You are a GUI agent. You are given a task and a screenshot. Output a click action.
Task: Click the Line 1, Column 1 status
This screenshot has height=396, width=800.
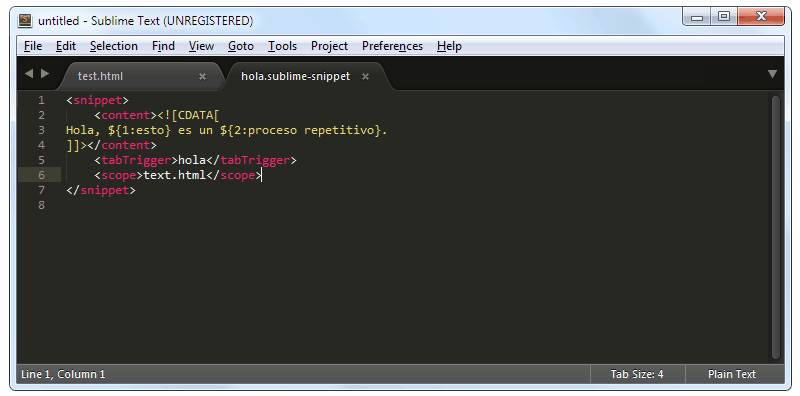[x=63, y=374]
